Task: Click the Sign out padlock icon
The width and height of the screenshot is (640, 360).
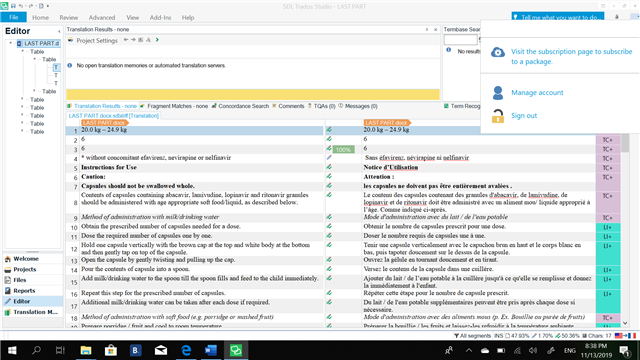Action: 498,116
